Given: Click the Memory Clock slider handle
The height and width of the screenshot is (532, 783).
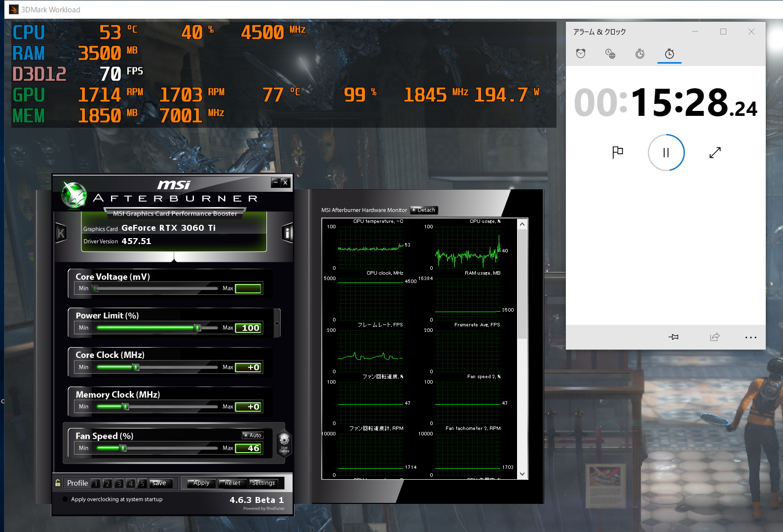Looking at the screenshot, I should pos(126,407).
